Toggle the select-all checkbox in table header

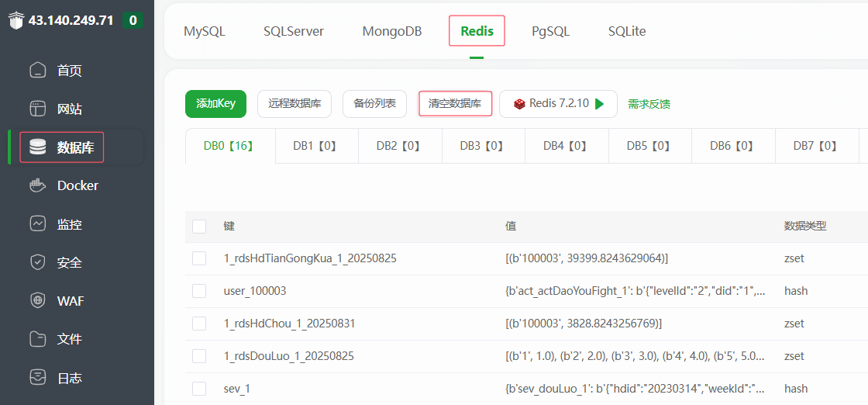pyautogui.click(x=199, y=227)
